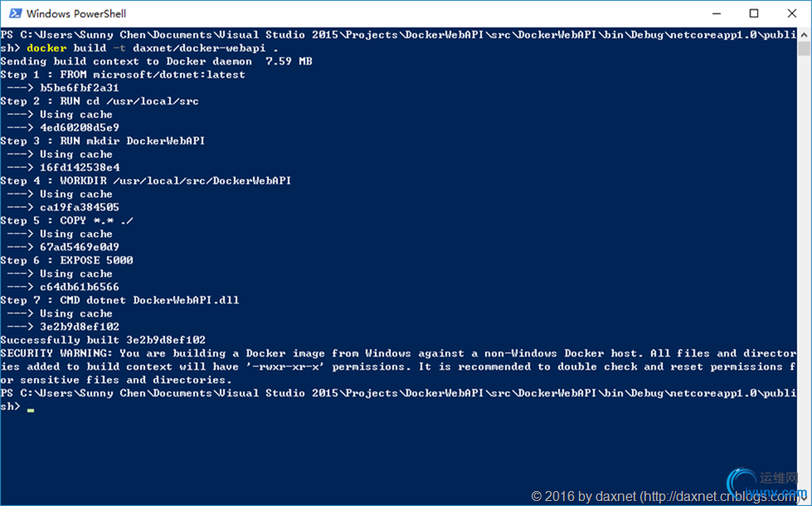Click the scrollbar up arrow
The width and height of the screenshot is (812, 506).
pyautogui.click(x=804, y=35)
